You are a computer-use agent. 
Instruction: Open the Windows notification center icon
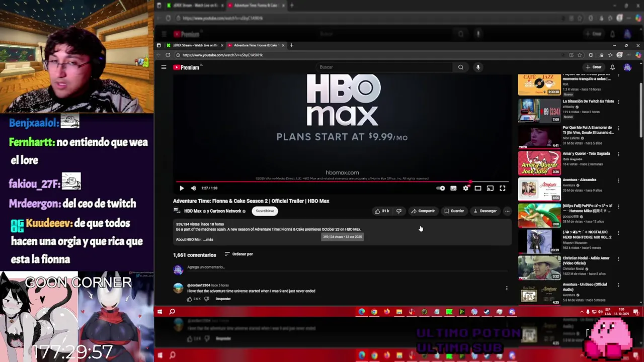pyautogui.click(x=636, y=312)
